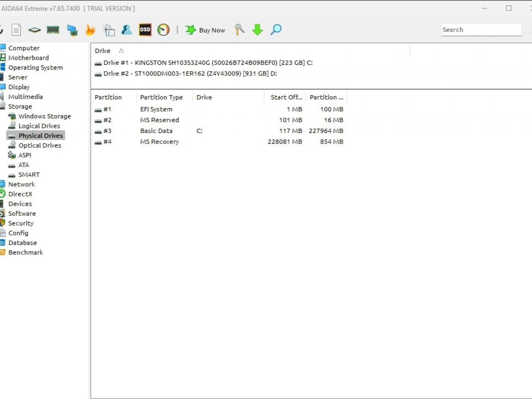Viewport: 532px width, 399px height.
Task: Launch the flame stability test icon
Action: [90, 30]
